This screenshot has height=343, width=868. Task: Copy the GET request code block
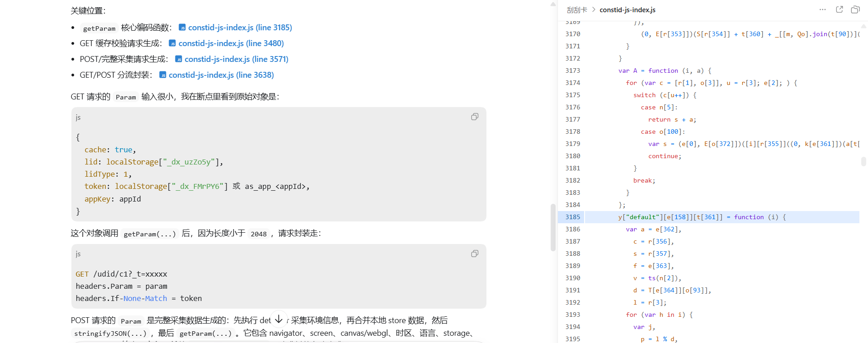pyautogui.click(x=475, y=254)
